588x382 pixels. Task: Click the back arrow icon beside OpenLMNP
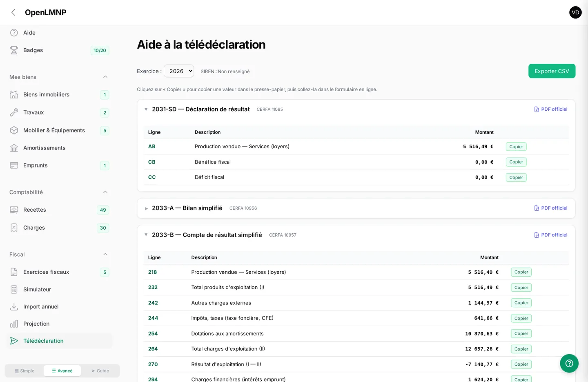(x=13, y=12)
